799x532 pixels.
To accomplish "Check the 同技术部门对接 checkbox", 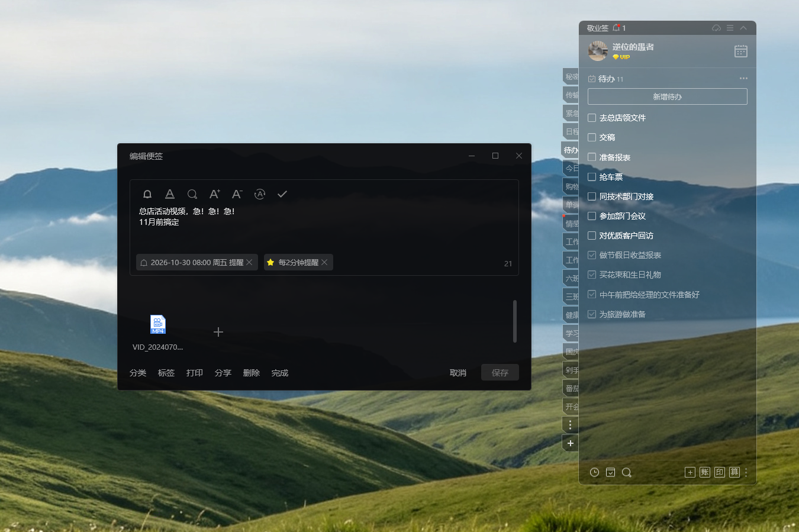I will point(592,196).
